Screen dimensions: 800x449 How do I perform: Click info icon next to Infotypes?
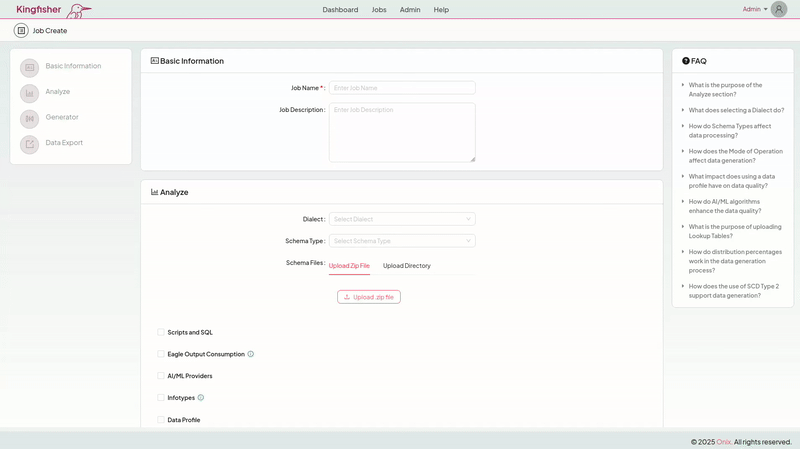(x=201, y=398)
